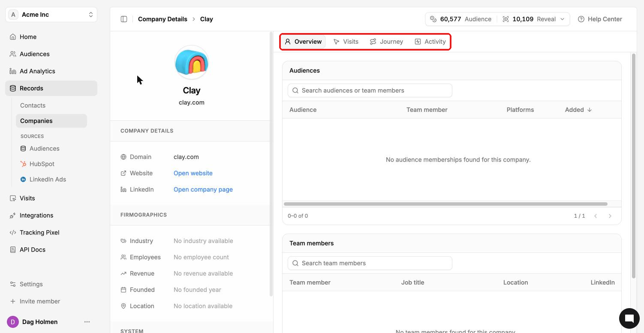Click the Open website link

point(193,173)
